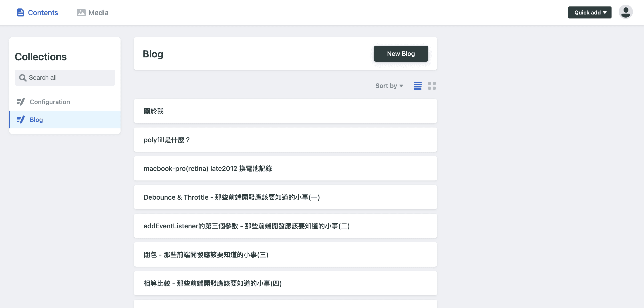Screen dimensions: 644x308
Task: Click the Configuration collection icon
Action: (x=21, y=102)
